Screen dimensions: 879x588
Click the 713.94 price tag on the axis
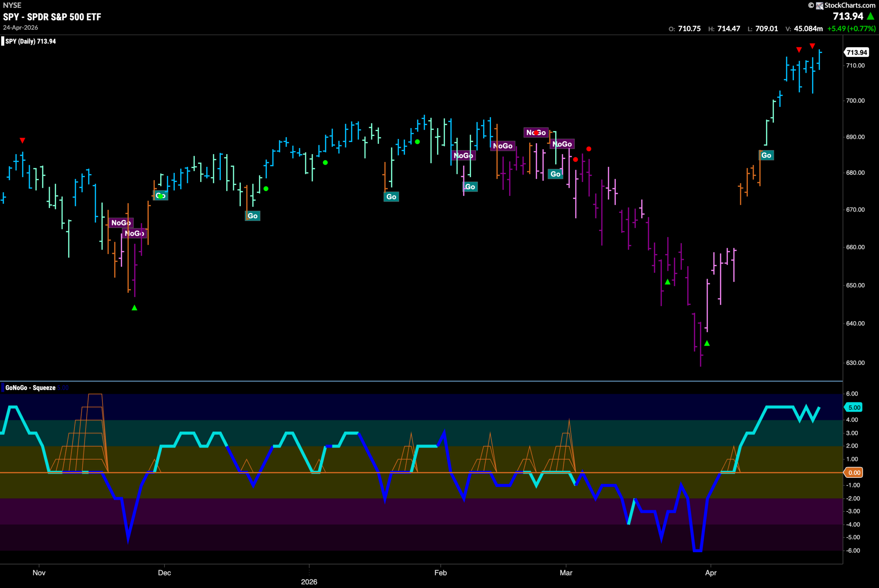point(857,53)
